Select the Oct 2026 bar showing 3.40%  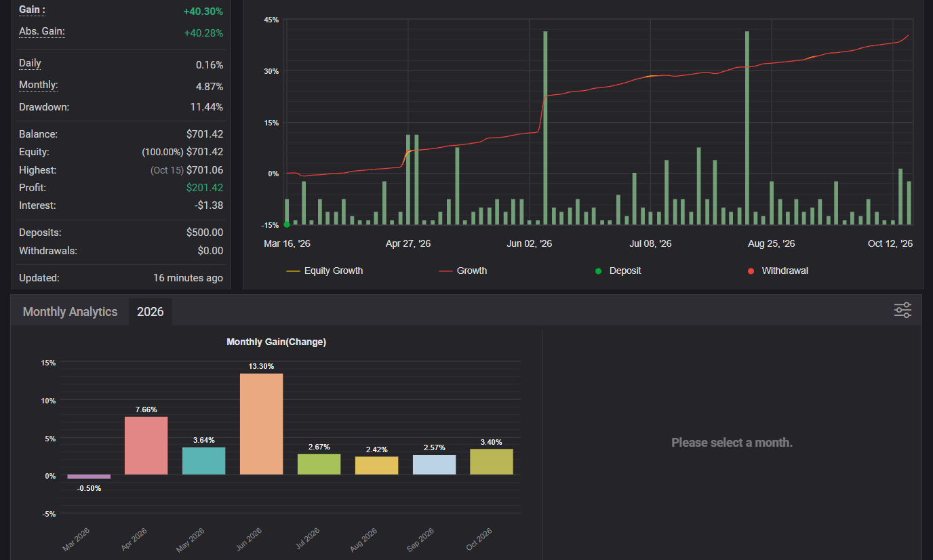click(492, 462)
